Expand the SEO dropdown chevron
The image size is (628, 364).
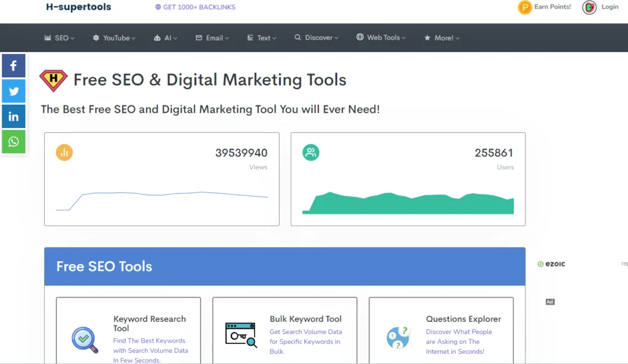(72, 39)
